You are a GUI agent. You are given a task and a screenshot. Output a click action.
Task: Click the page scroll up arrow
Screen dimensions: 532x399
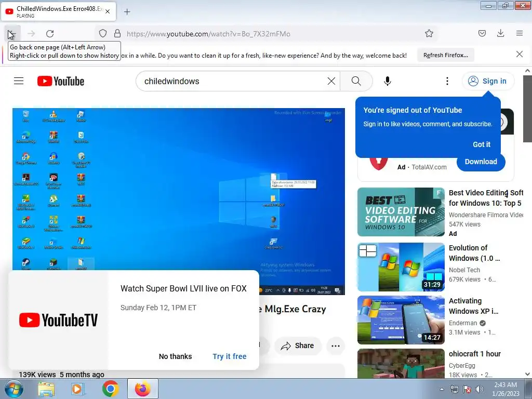527,71
